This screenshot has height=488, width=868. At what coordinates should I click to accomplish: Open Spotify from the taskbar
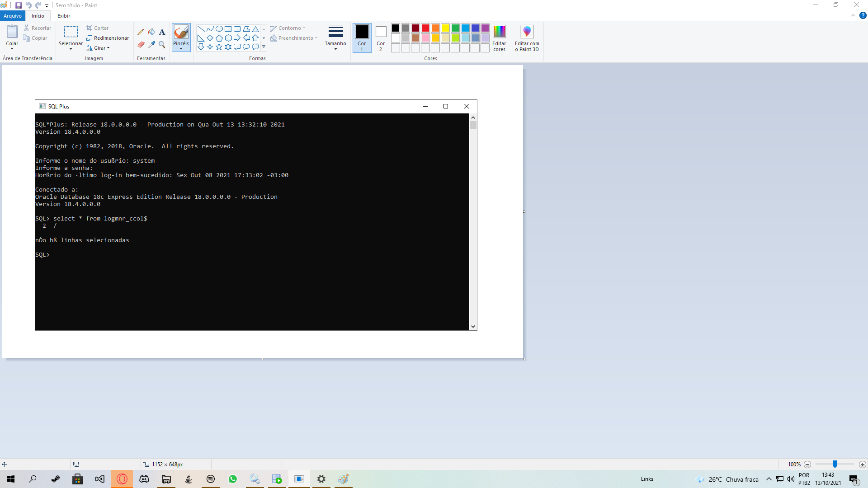(x=211, y=479)
